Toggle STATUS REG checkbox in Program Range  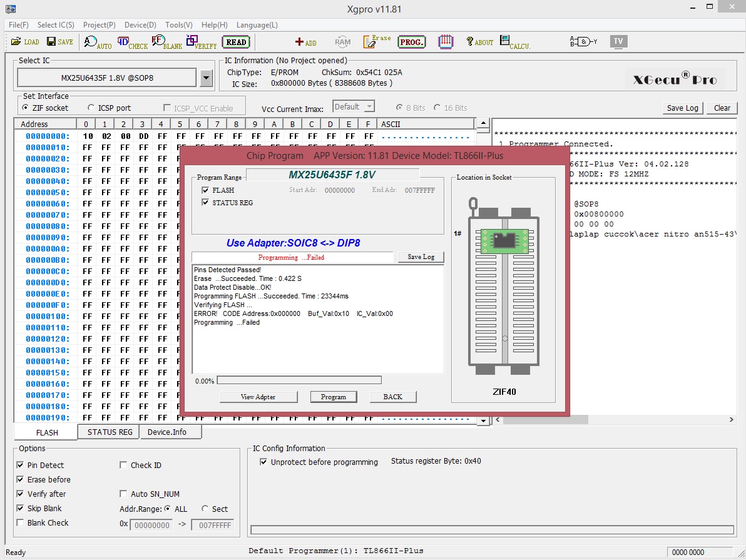pyautogui.click(x=205, y=203)
